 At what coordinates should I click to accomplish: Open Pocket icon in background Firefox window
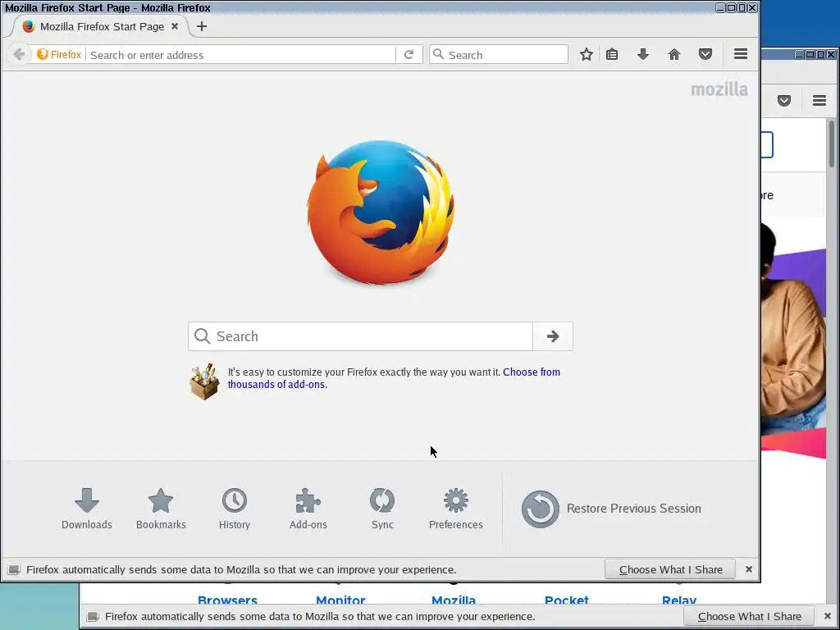[784, 100]
